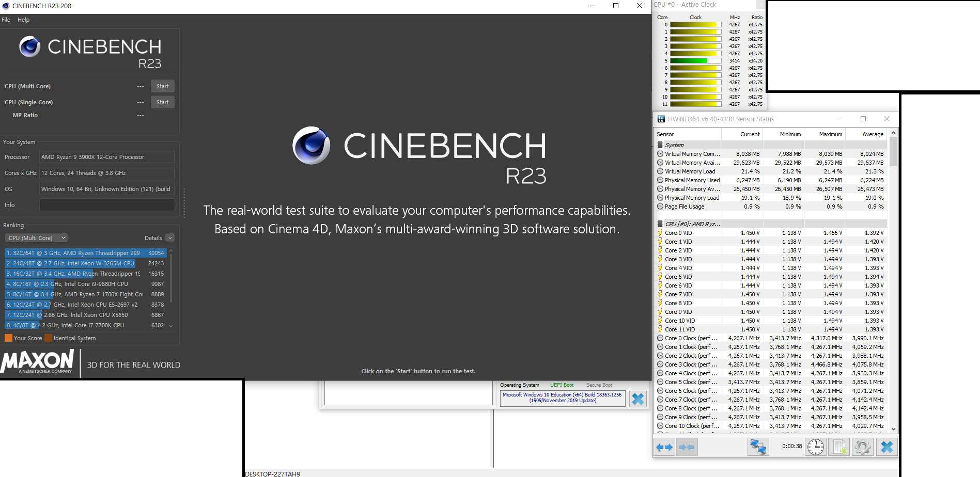The height and width of the screenshot is (477, 980).
Task: Click HWiNFO sensor list scroll-up arrow
Action: [893, 133]
